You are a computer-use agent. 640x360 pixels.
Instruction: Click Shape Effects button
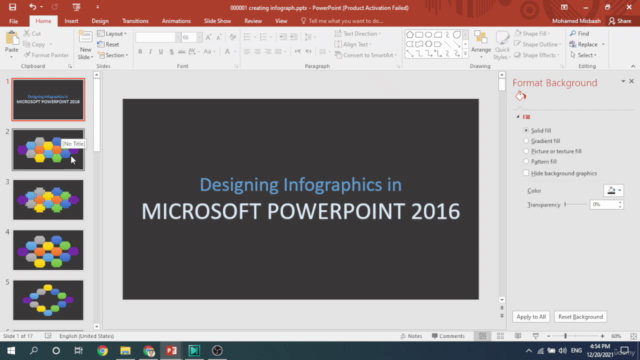coord(537,55)
